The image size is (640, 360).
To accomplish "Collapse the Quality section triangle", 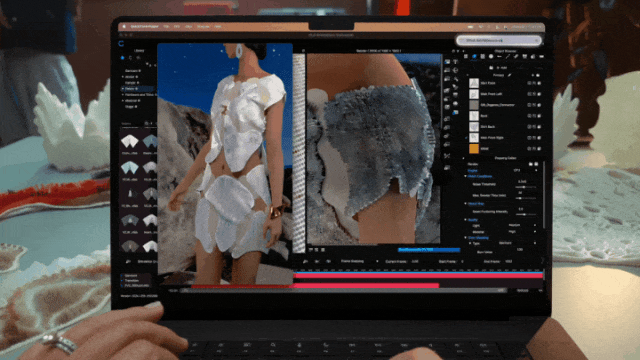I will click(466, 220).
